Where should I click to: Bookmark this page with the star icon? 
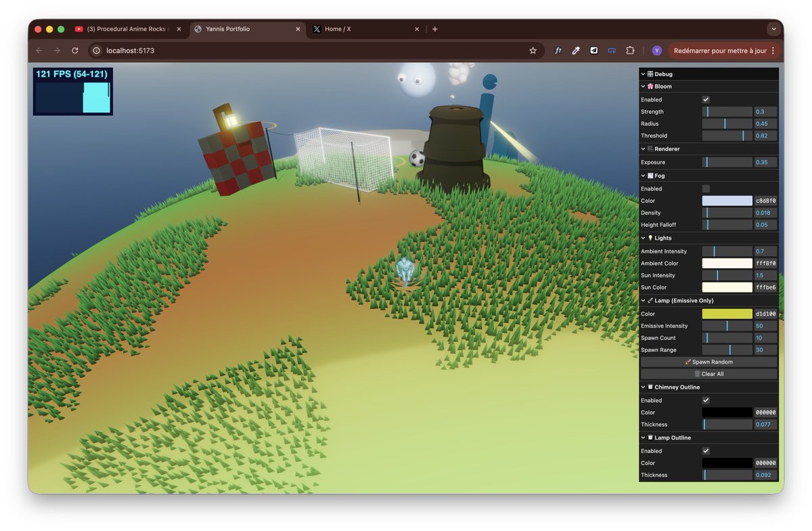point(533,51)
